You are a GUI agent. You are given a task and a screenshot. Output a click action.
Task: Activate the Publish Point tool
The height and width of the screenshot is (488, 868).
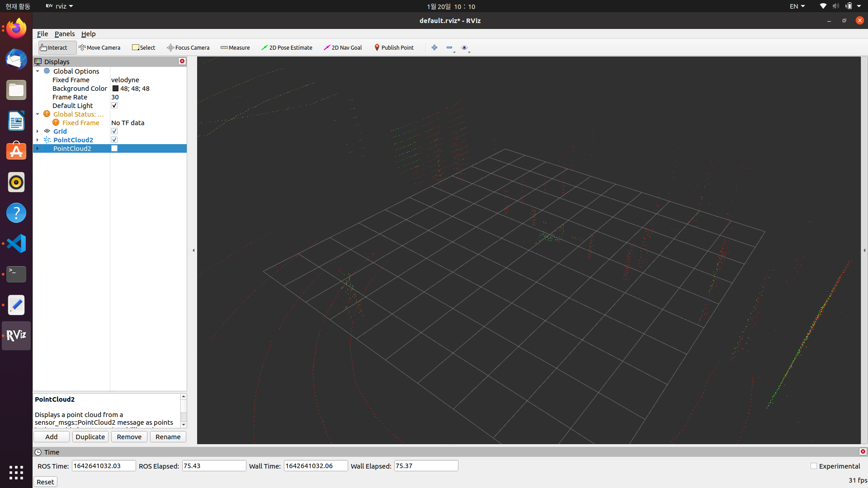(394, 47)
